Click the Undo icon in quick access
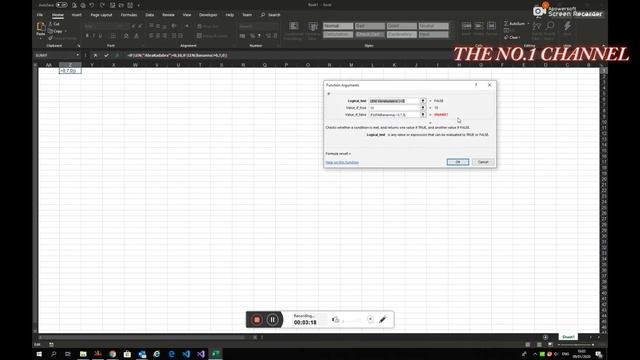This screenshot has width=640, height=360. coord(91,5)
